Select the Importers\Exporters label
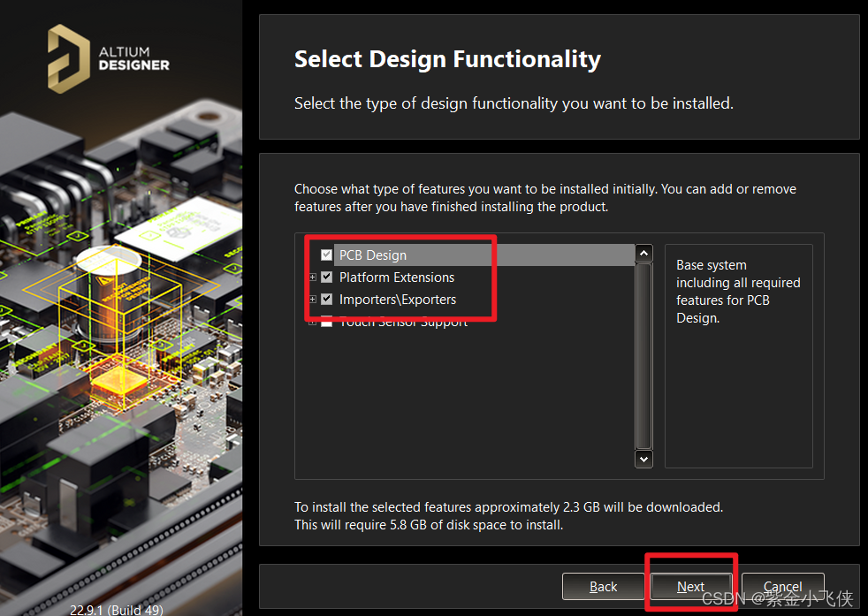 tap(398, 300)
